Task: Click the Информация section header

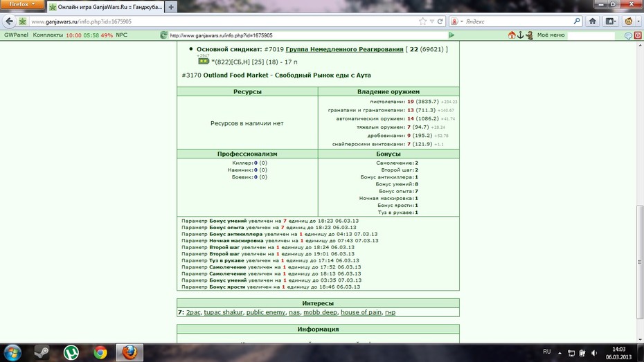Action: 318,329
